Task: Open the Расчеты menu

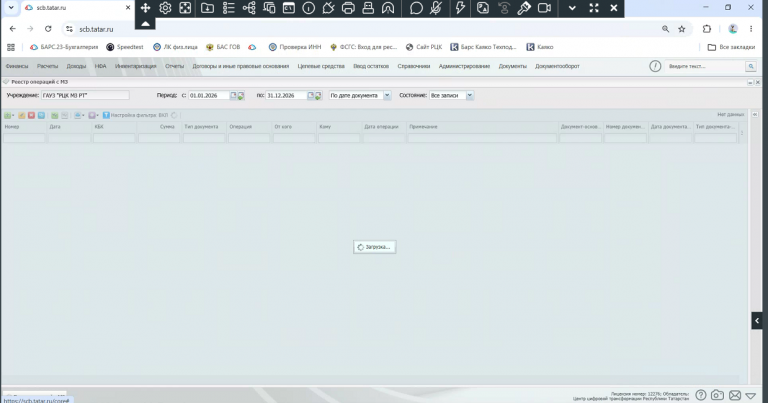Action: point(48,66)
